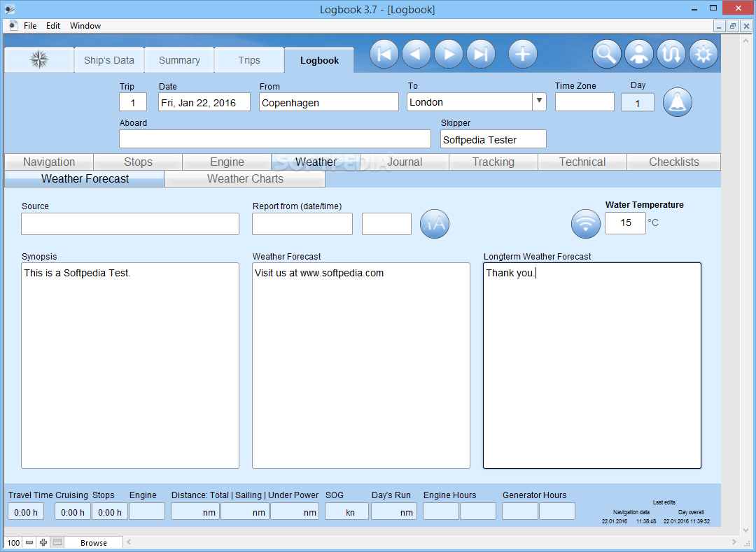The height and width of the screenshot is (552, 756).
Task: Click the wireless signal round button
Action: point(586,224)
